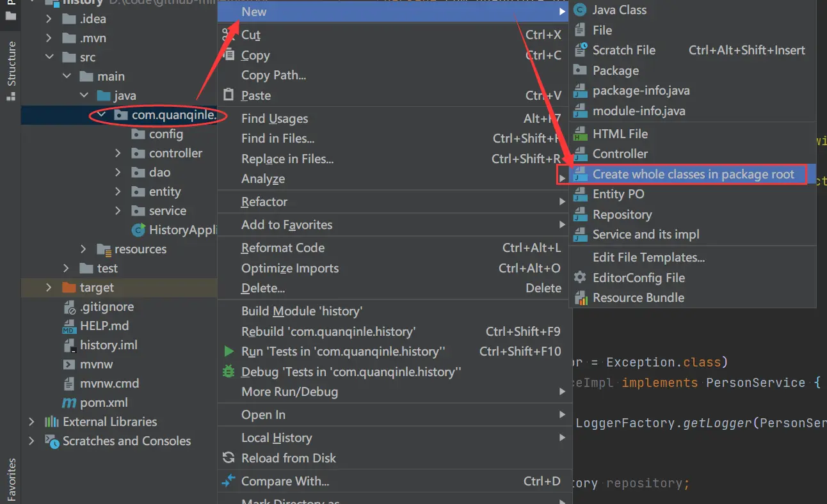Collapse the src folder
The image size is (827, 504).
[x=49, y=58]
